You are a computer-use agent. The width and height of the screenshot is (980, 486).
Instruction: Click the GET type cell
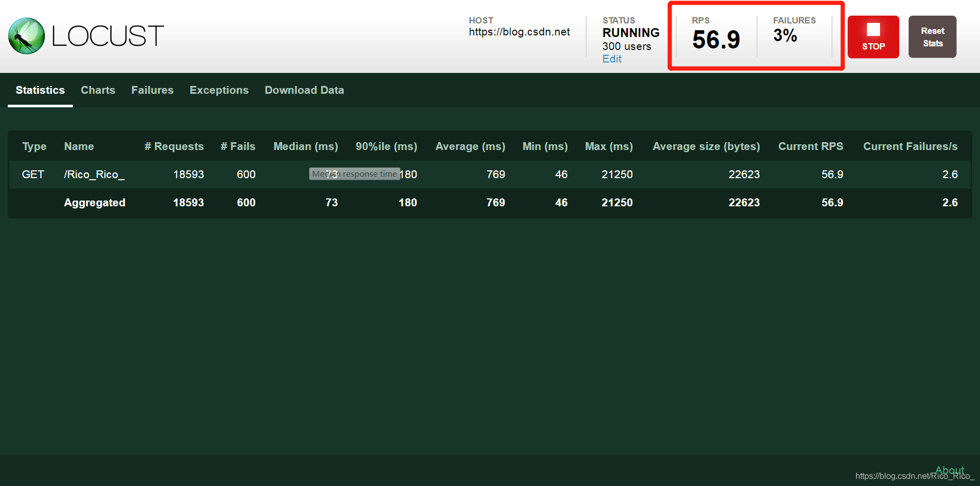coord(33,175)
